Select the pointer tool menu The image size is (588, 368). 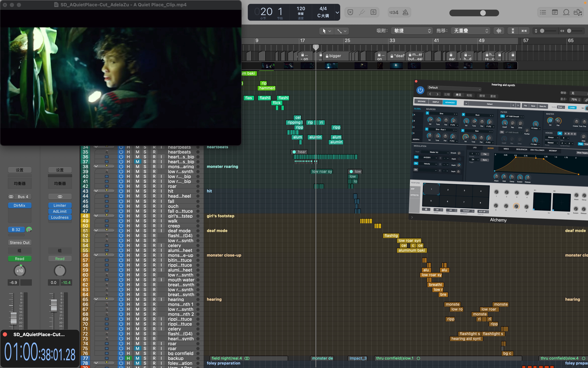[x=327, y=31]
